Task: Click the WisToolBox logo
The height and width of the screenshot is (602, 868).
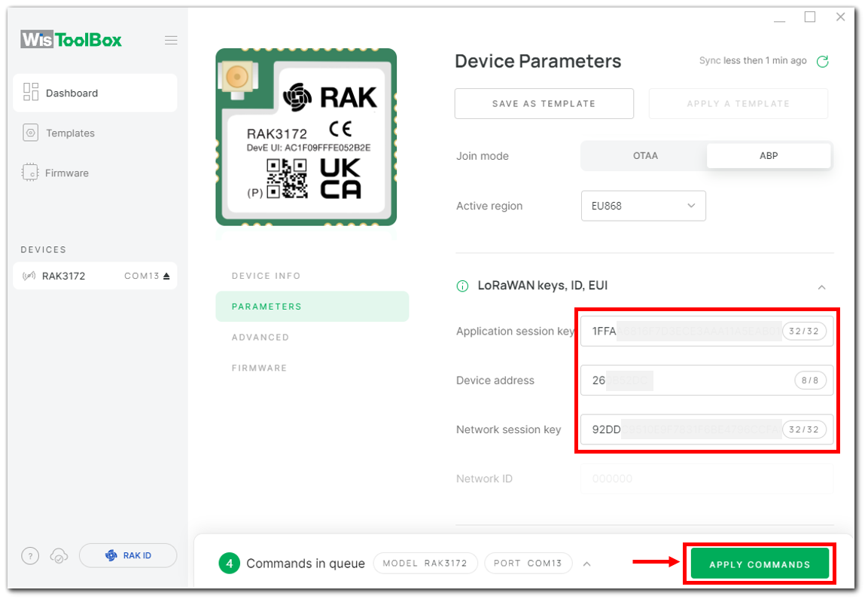Action: [71, 40]
